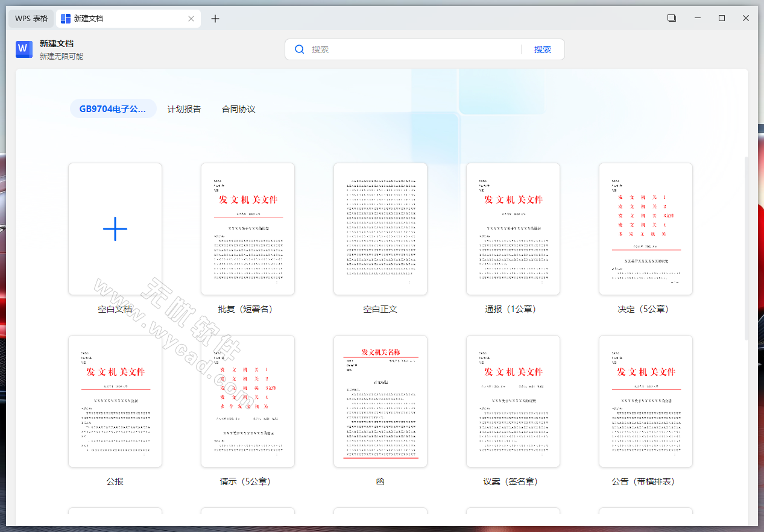Open the 议案（签名章） template thumbnail
This screenshot has width=764, height=532.
pos(513,401)
